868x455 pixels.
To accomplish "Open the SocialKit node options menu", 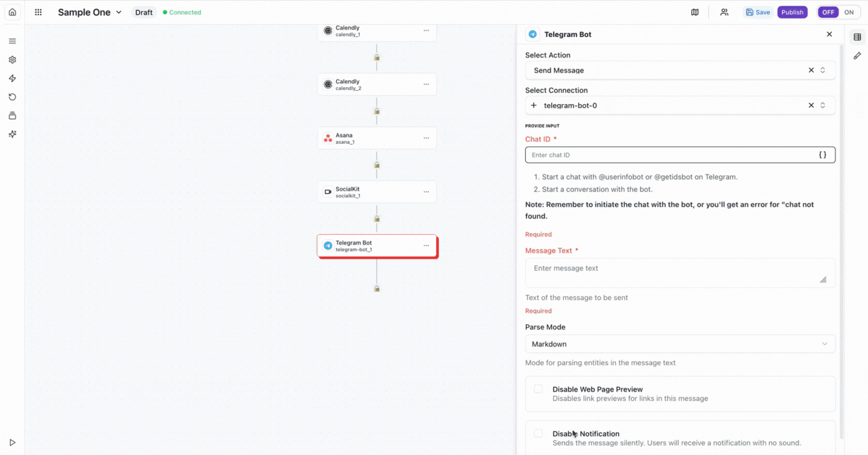I will click(x=427, y=192).
